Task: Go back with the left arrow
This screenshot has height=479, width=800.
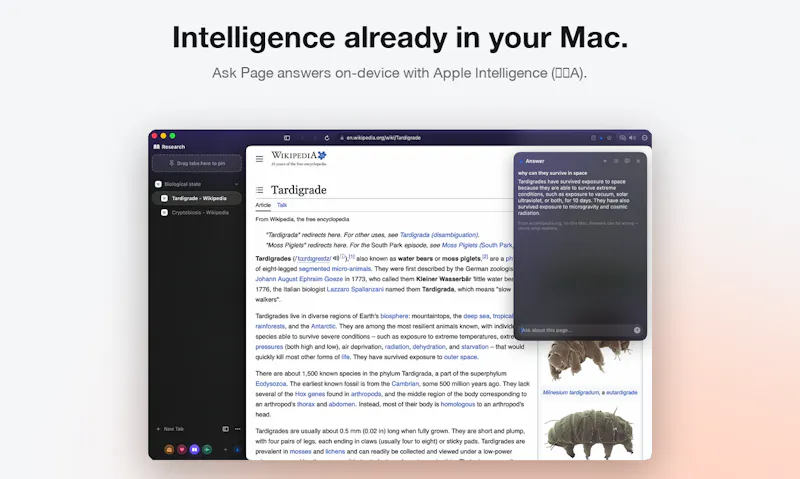Action: tap(302, 138)
